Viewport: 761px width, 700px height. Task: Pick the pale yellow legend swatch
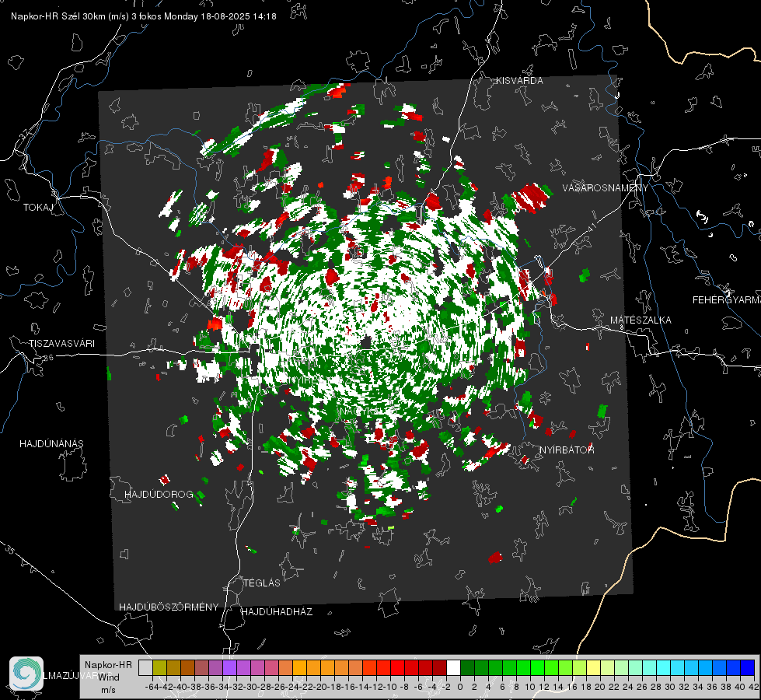coord(593,667)
